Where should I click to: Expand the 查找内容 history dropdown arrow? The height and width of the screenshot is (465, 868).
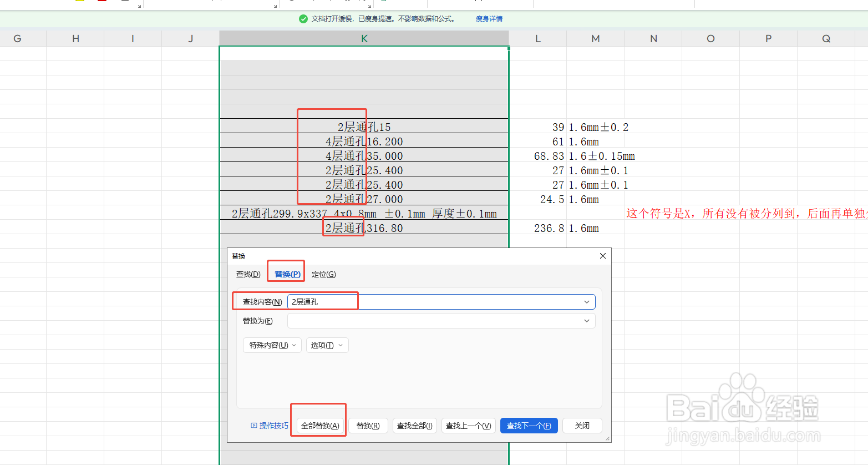[587, 302]
